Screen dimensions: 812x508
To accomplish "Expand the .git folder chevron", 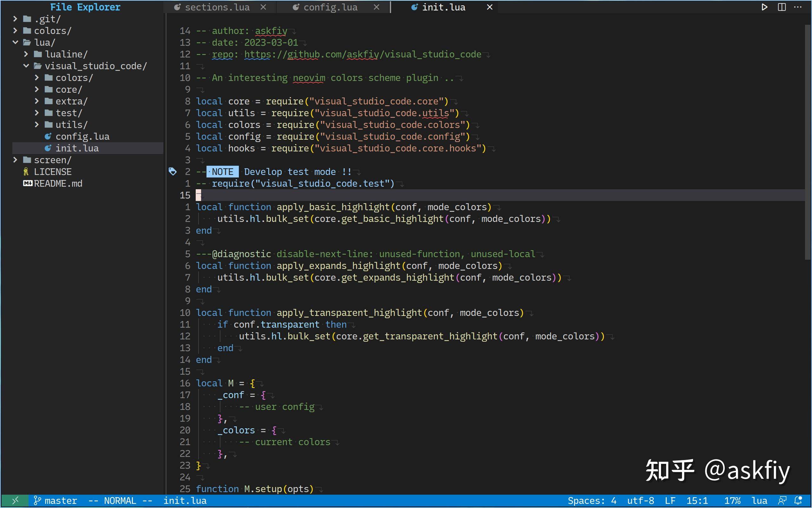I will pos(15,19).
